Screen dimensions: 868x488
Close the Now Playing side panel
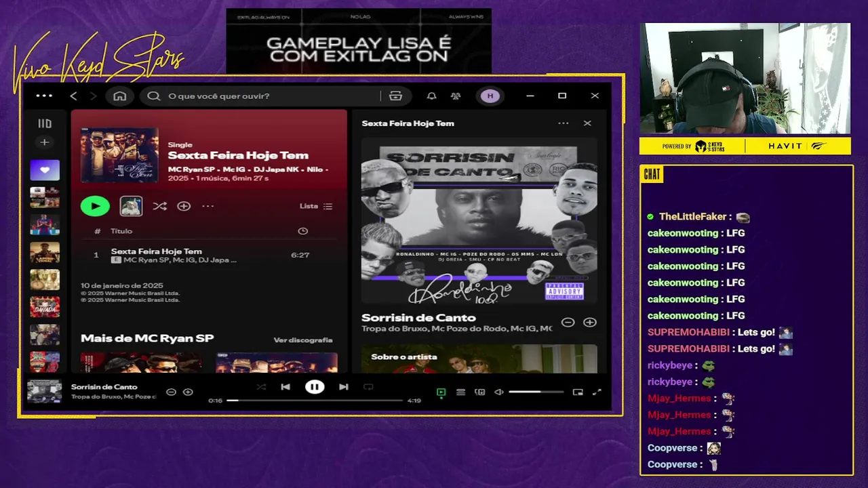point(587,123)
